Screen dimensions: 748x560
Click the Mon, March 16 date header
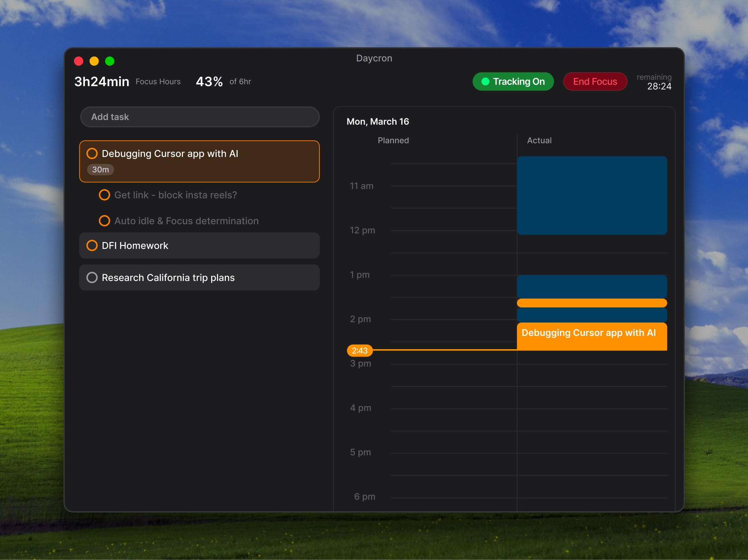[x=378, y=122]
